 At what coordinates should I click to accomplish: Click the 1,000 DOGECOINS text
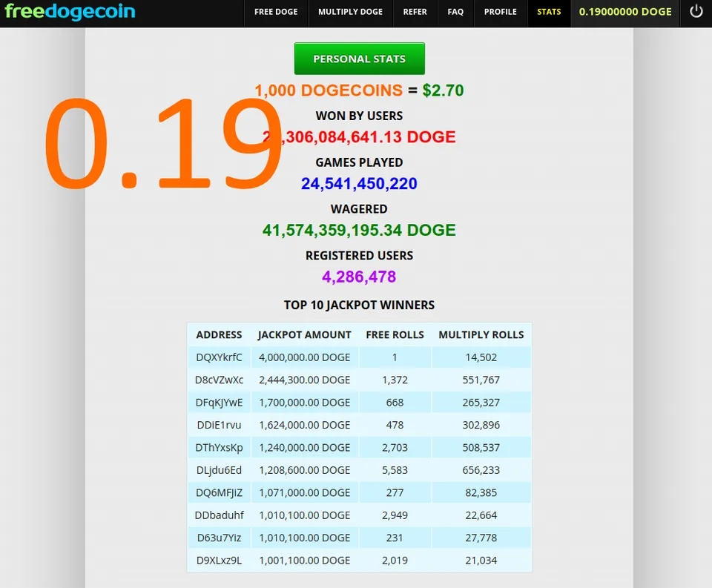(329, 90)
